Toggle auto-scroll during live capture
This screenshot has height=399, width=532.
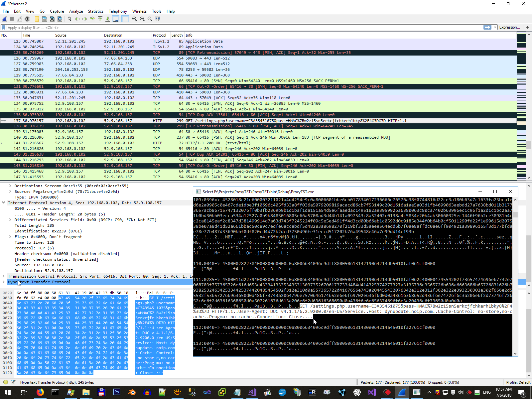(116, 19)
